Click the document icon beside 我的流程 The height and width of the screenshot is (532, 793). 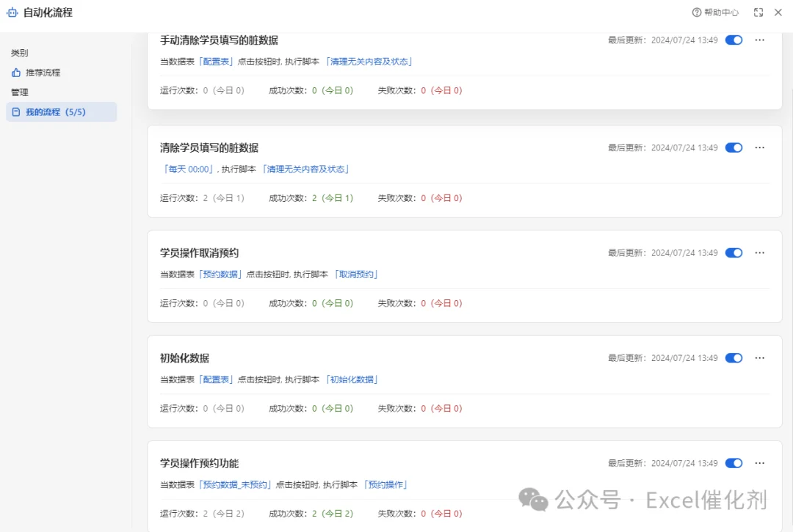pyautogui.click(x=16, y=112)
